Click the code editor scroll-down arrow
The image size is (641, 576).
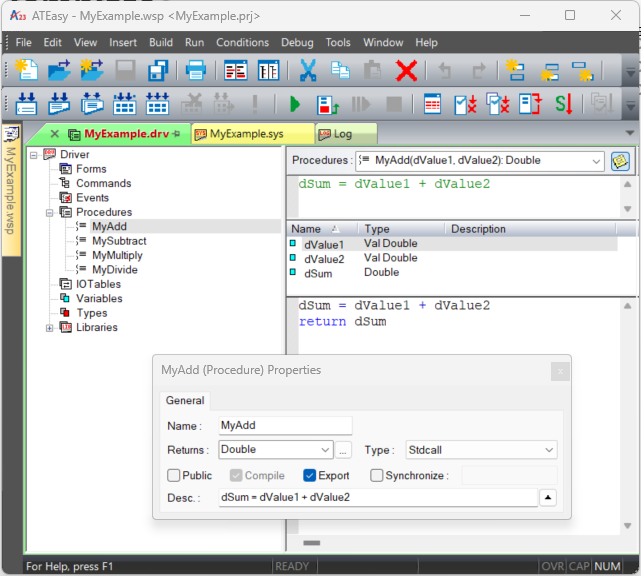[x=628, y=526]
